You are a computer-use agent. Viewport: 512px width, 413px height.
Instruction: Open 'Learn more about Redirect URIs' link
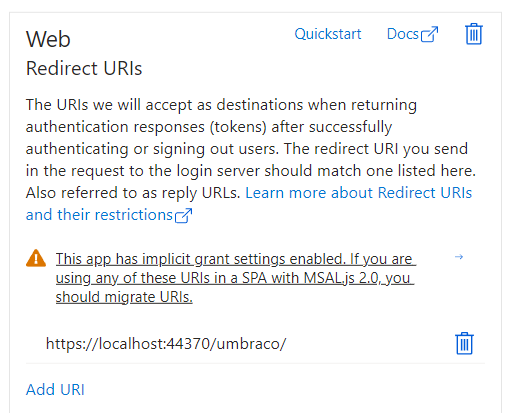point(359,193)
